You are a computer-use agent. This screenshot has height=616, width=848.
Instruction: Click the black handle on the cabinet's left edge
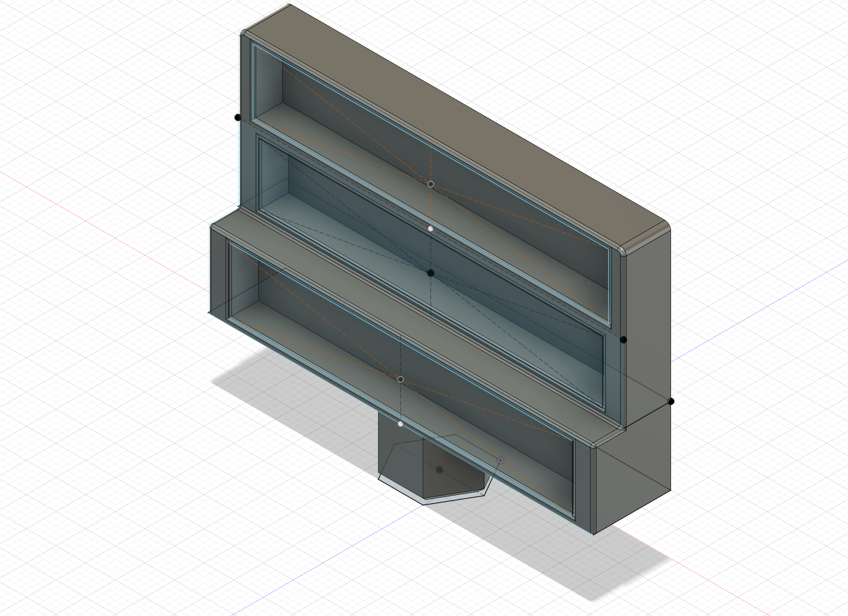point(237,116)
